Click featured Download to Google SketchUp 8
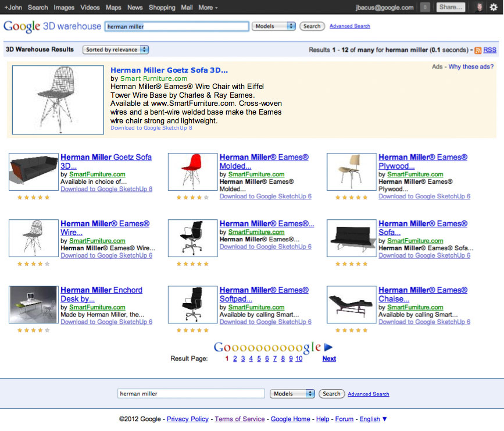504x431 pixels. click(151, 128)
